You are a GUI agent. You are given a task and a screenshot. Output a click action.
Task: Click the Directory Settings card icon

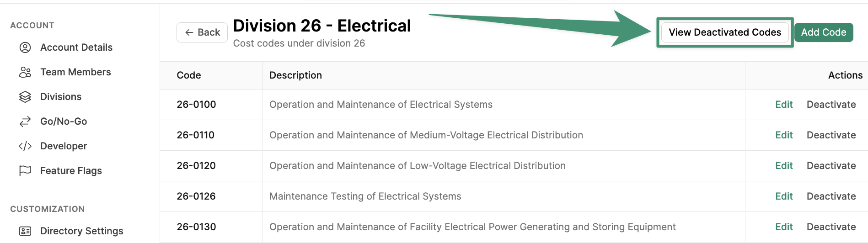(x=25, y=231)
